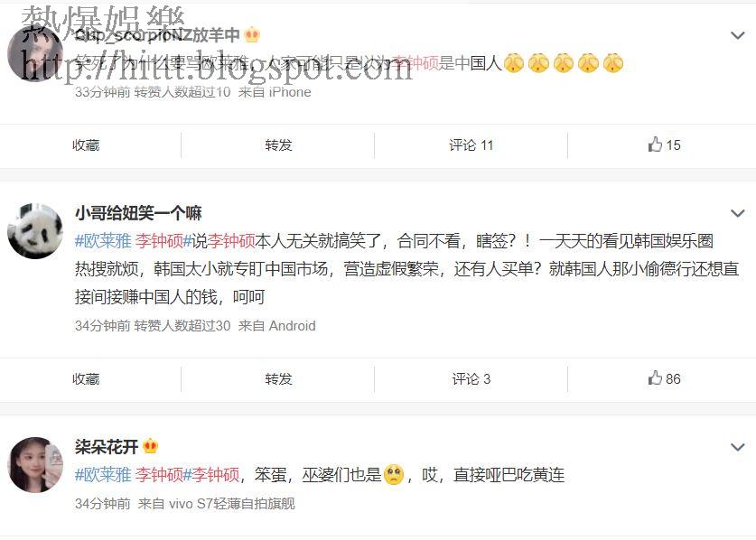Repost via 转发 on second post

278,379
